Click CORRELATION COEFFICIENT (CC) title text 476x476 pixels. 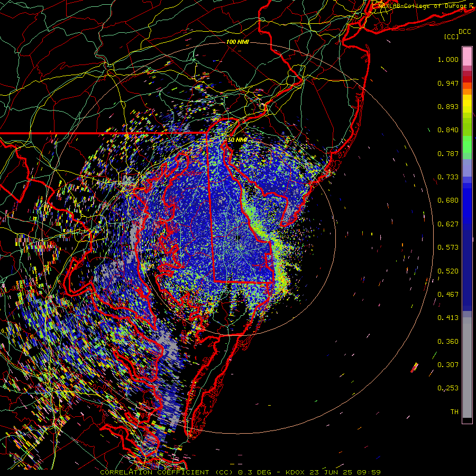coord(167,472)
